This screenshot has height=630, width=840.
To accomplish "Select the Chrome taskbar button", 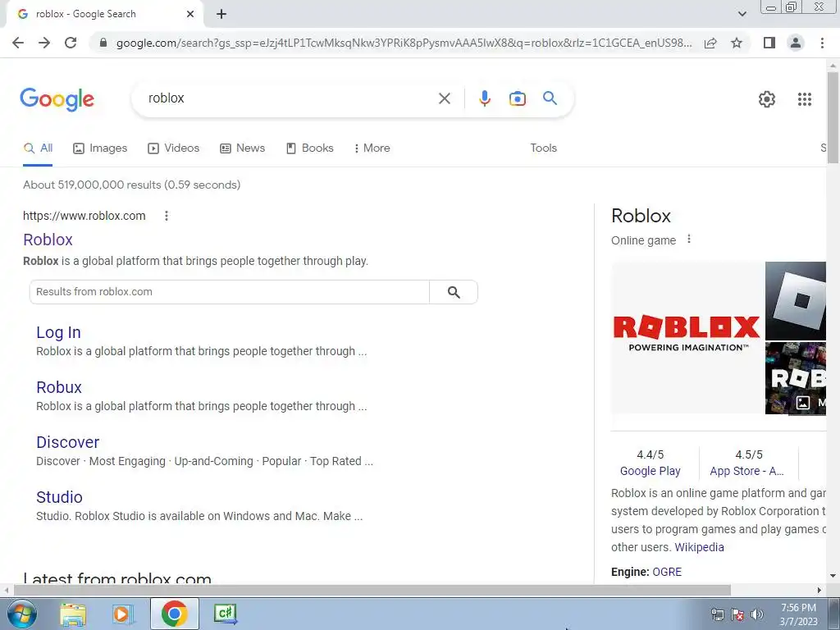I will 174,614.
